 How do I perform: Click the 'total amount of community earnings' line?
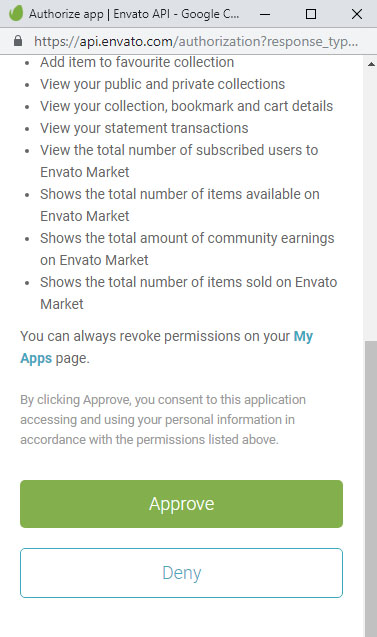(x=187, y=249)
